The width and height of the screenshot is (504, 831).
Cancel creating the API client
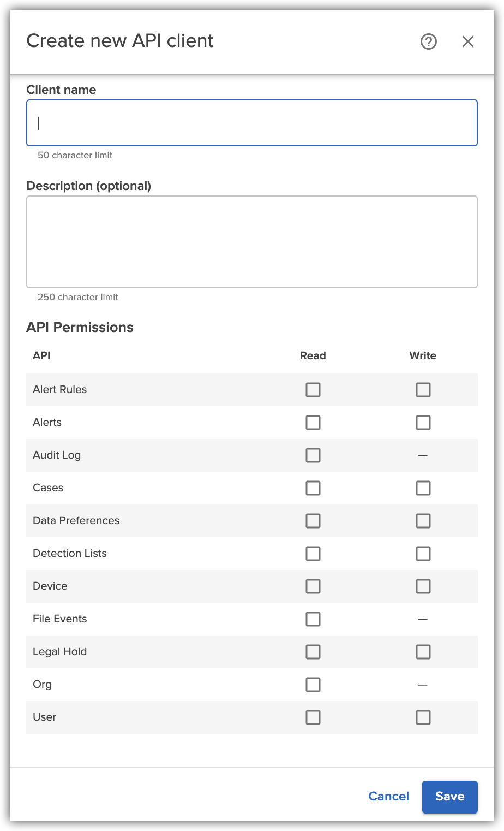pos(388,797)
